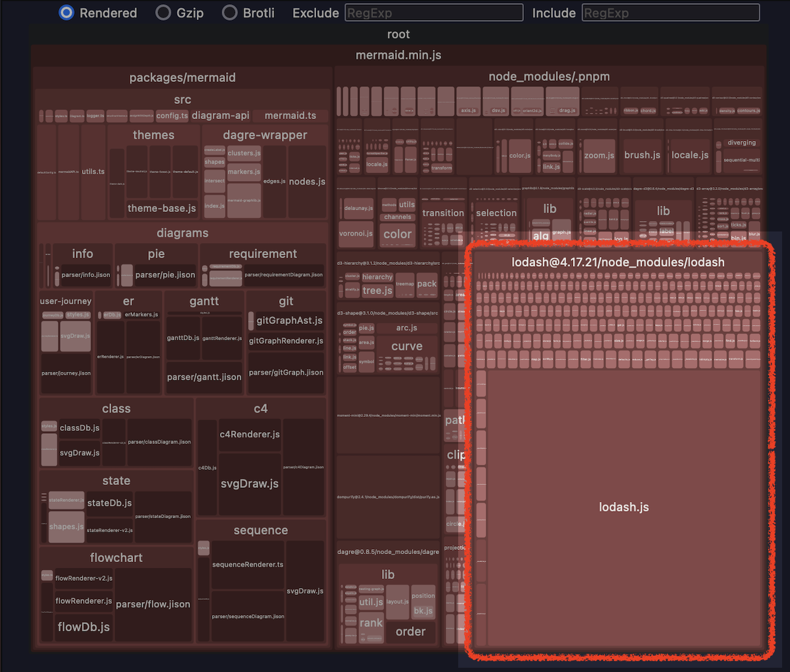Select the Gzip size option

pyautogui.click(x=163, y=13)
